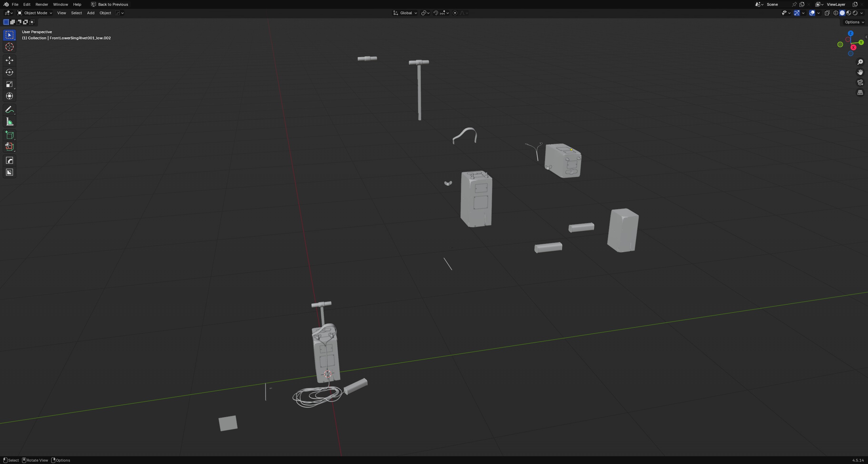
Task: Switch to material preview shading
Action: [x=849, y=13]
